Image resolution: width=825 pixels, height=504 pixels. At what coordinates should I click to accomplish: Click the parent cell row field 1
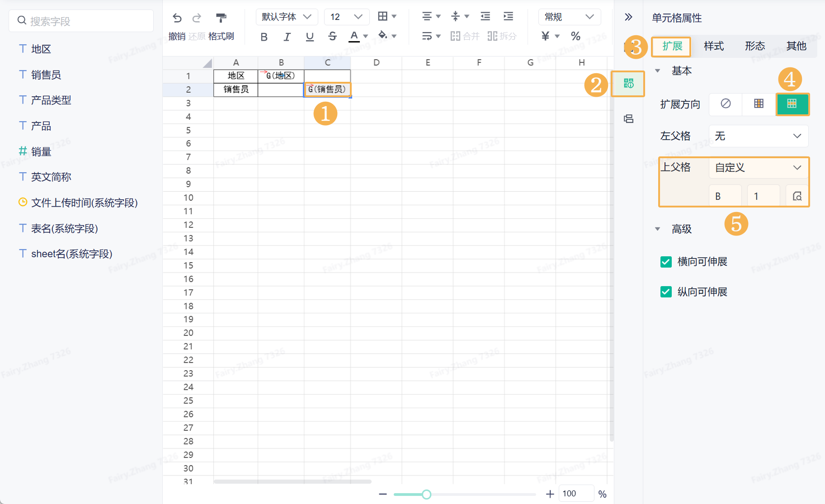(x=764, y=196)
